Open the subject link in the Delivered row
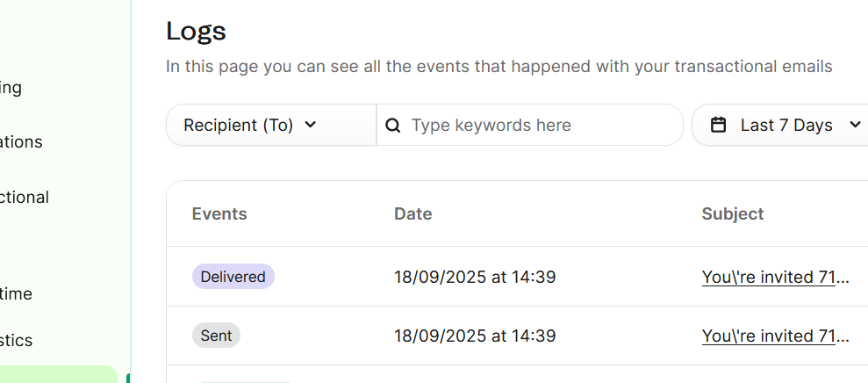Screen dimensions: 868x383 click(775, 277)
